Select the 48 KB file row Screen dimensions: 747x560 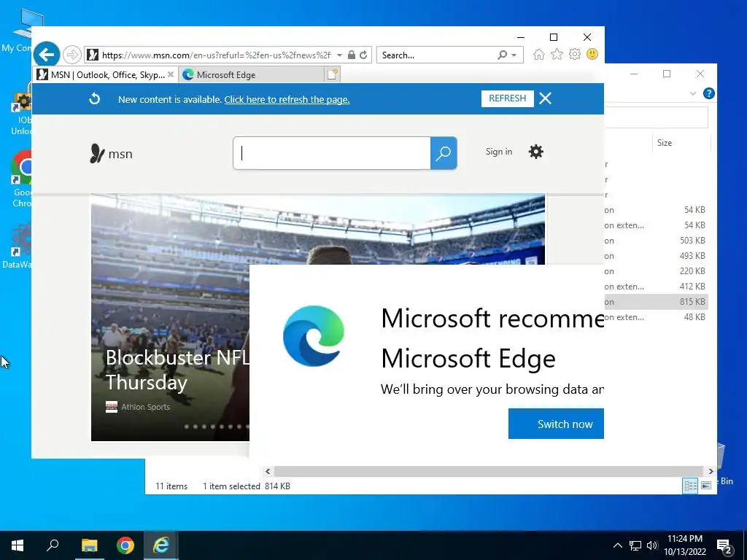pos(656,317)
